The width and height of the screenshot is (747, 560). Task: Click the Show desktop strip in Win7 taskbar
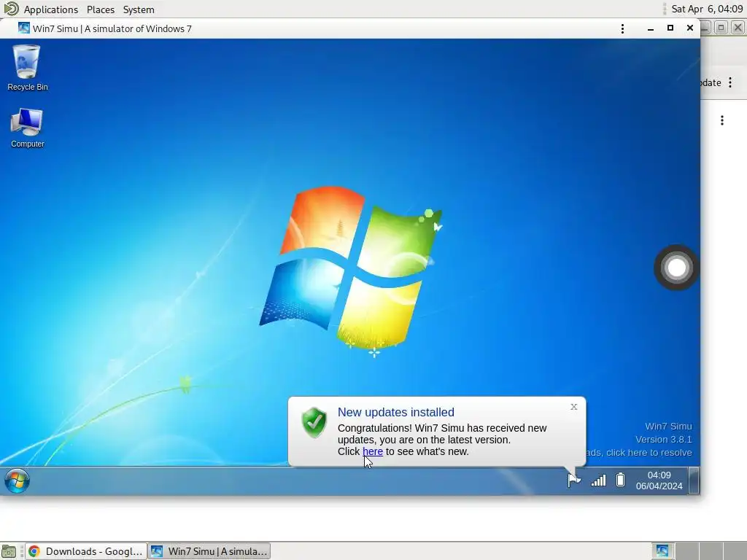pyautogui.click(x=694, y=481)
